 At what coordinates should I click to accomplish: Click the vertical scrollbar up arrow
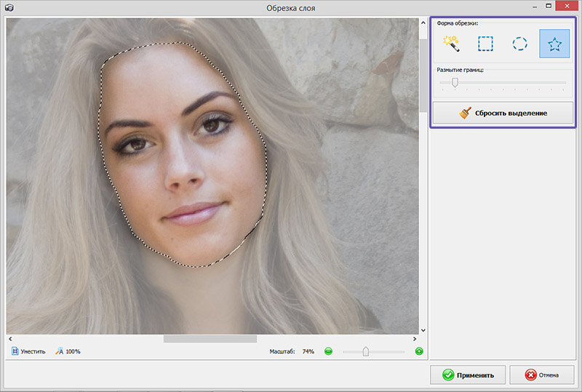tap(423, 23)
